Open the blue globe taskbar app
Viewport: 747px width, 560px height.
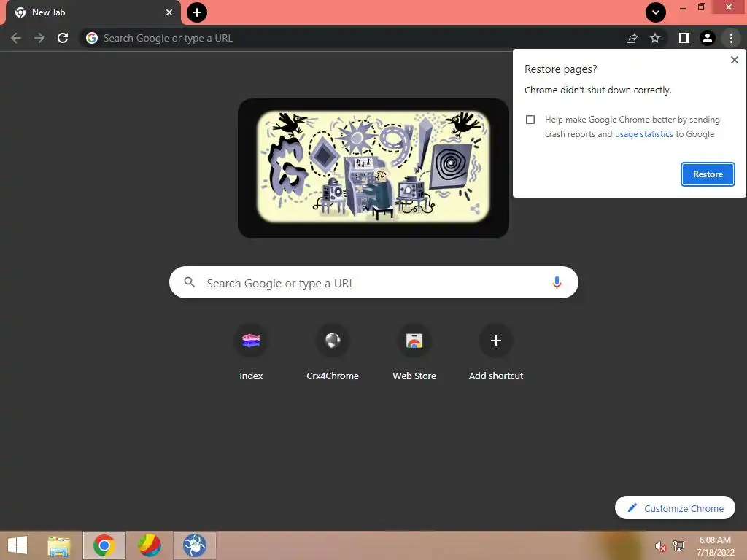194,545
